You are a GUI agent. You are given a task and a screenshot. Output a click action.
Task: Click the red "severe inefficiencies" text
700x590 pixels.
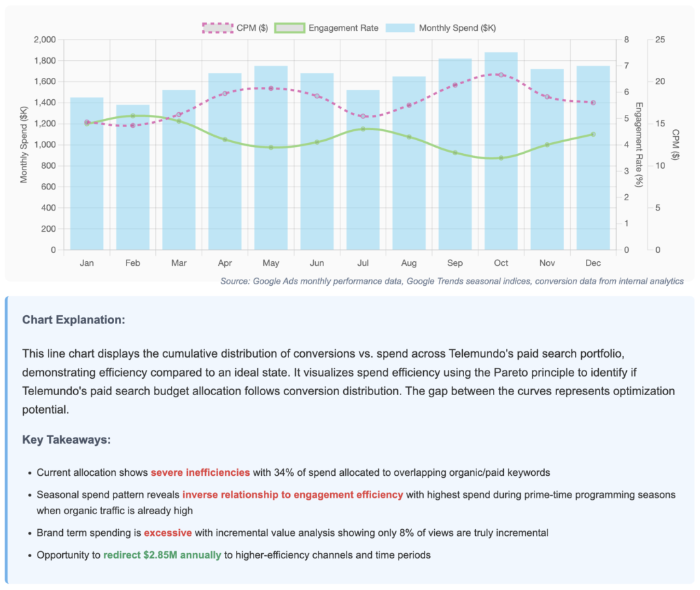200,472
